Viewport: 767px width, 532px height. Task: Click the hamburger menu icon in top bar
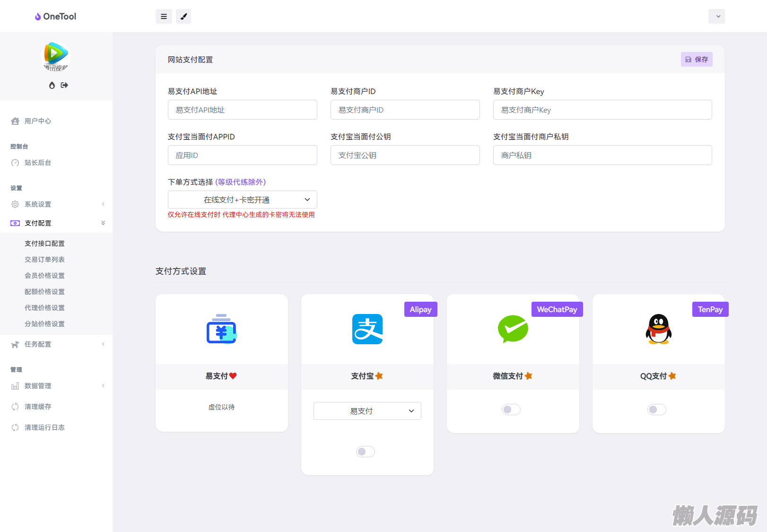click(164, 17)
